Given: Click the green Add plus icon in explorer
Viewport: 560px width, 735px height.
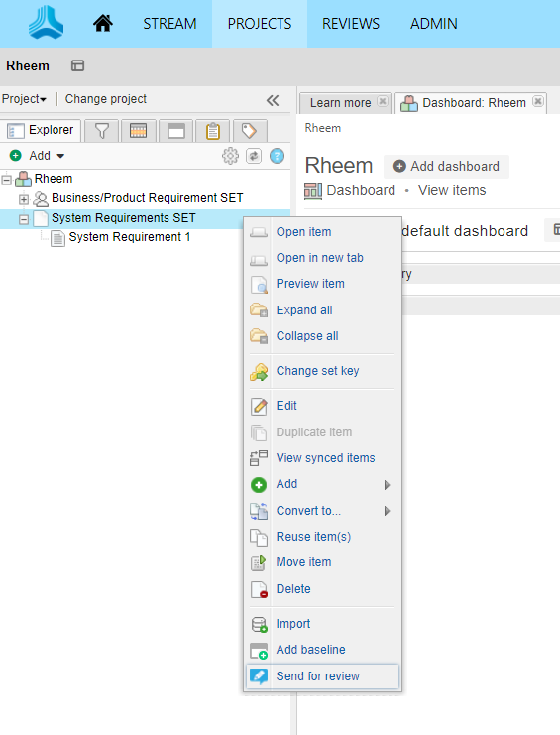Looking at the screenshot, I should [16, 155].
